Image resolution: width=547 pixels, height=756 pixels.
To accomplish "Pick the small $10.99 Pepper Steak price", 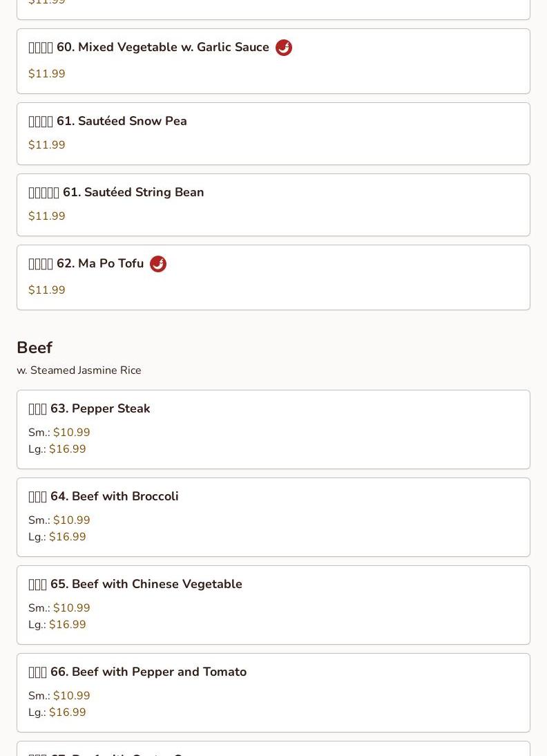I will click(x=71, y=433).
